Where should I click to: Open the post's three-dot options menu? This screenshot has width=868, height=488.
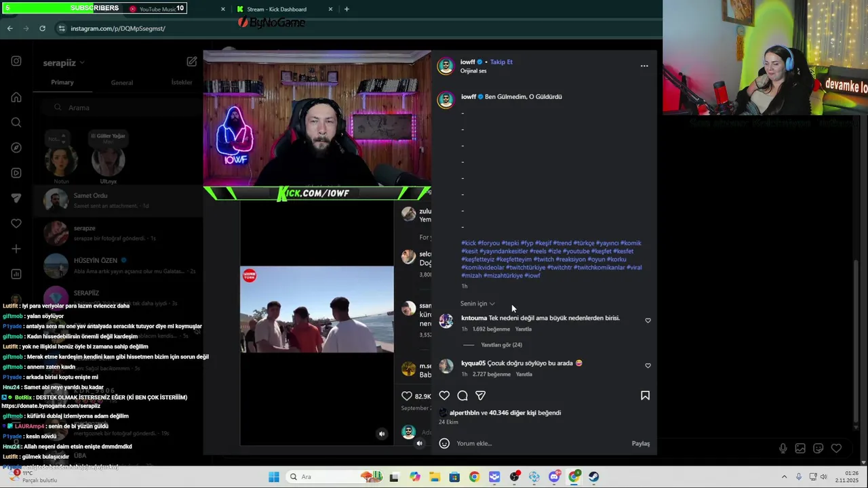pos(644,66)
